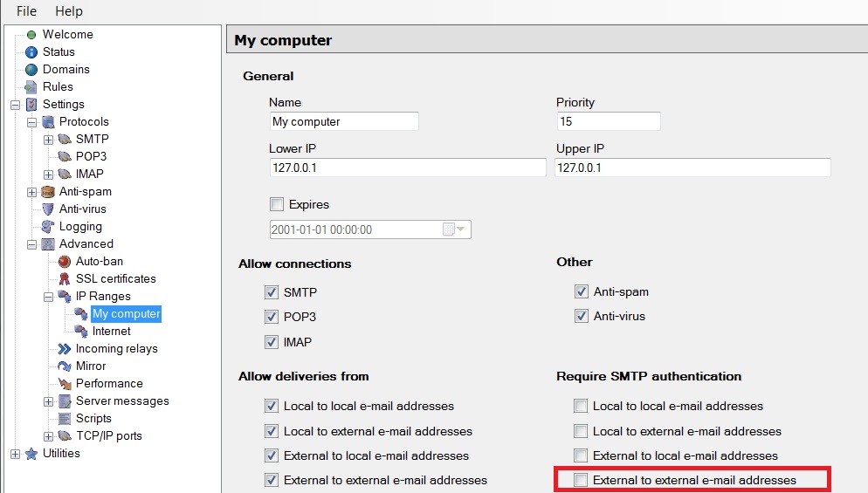Select the Internet IP range item

(x=111, y=332)
